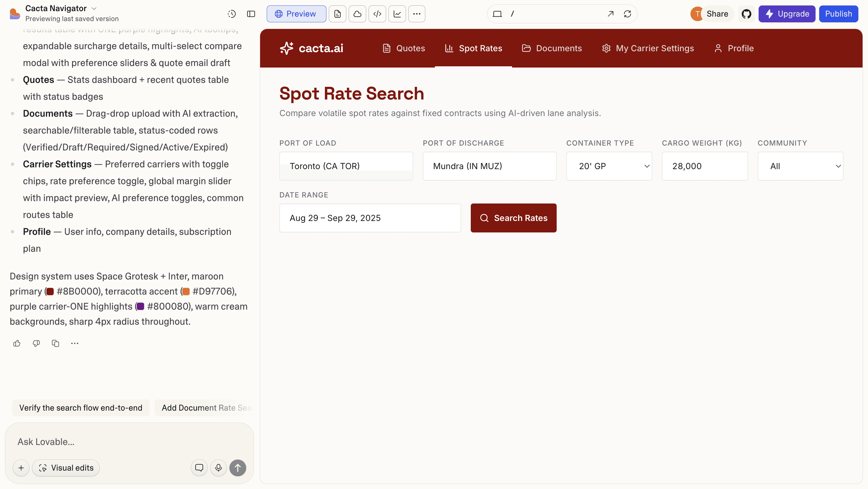
Task: Open preview in new tab arrow
Action: [610, 14]
